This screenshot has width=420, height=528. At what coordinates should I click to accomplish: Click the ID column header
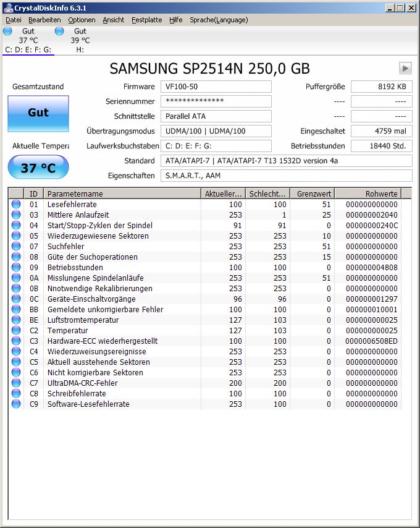[x=33, y=194]
